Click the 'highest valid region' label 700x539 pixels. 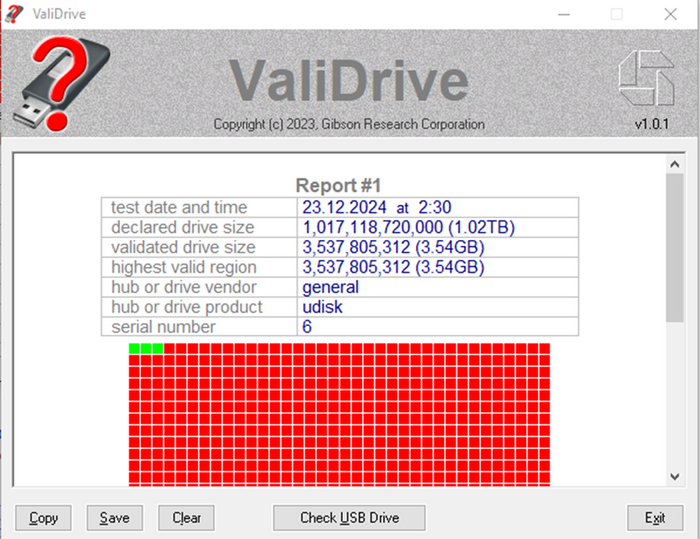pos(184,267)
